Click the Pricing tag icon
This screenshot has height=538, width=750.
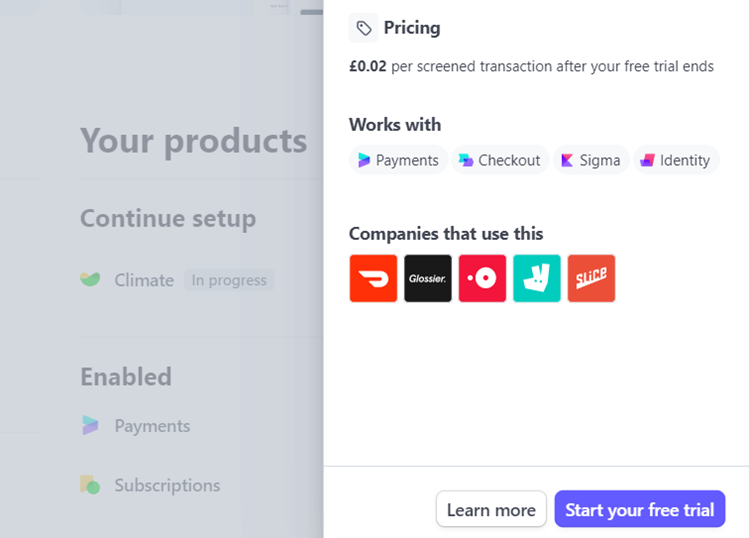point(363,28)
